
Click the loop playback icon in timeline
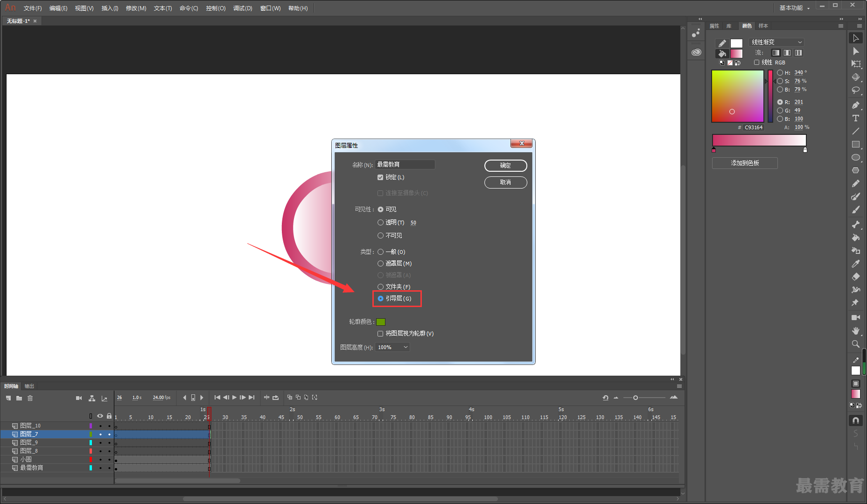click(x=276, y=398)
